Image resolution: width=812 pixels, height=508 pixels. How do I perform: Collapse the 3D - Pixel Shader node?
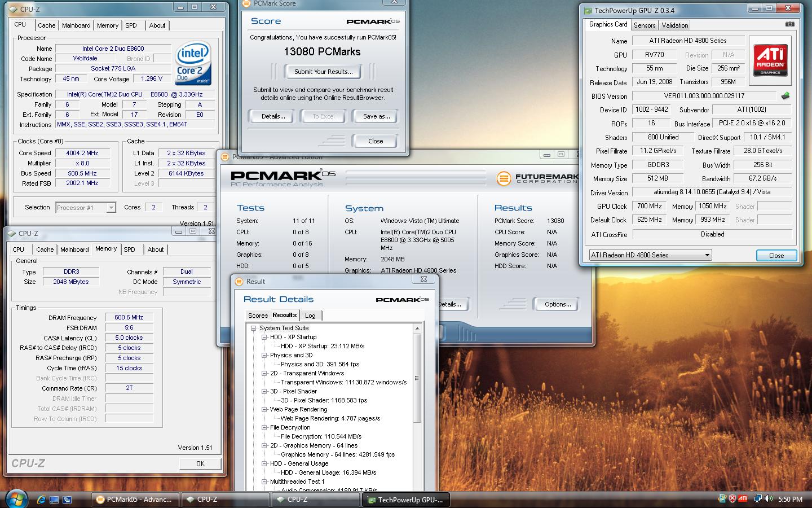(x=264, y=391)
